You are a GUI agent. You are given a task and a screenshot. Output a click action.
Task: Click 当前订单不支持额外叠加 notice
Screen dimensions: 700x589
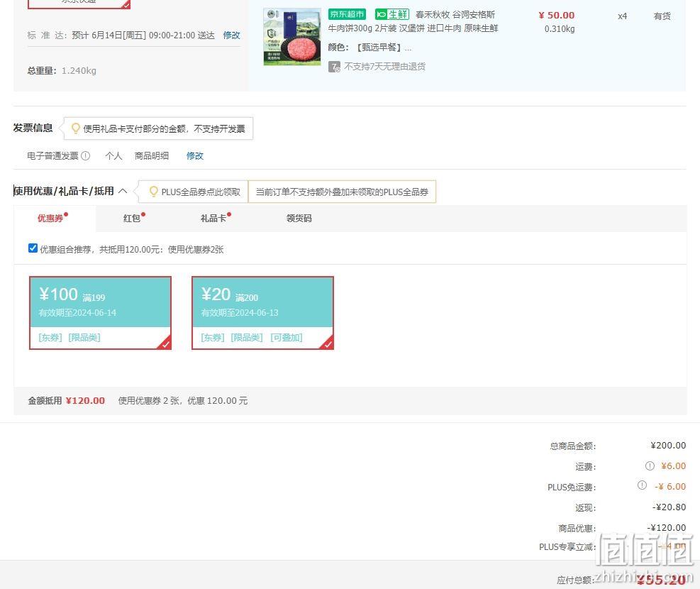(342, 192)
